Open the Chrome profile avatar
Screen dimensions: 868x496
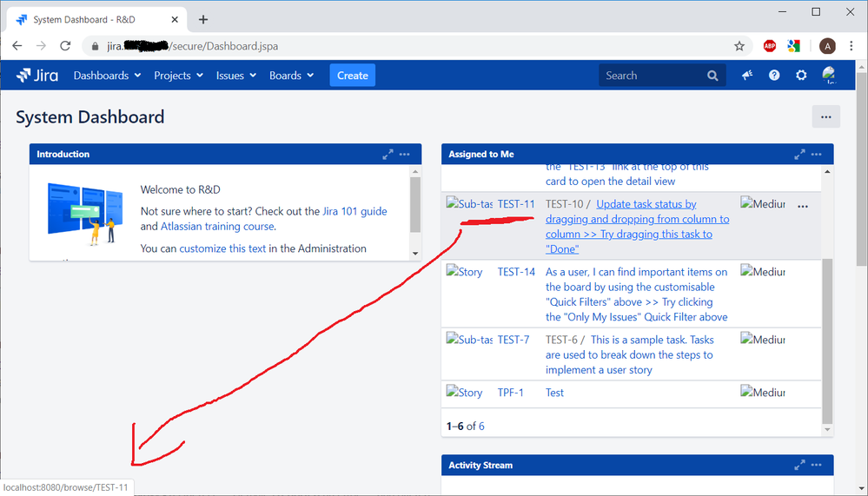[827, 46]
